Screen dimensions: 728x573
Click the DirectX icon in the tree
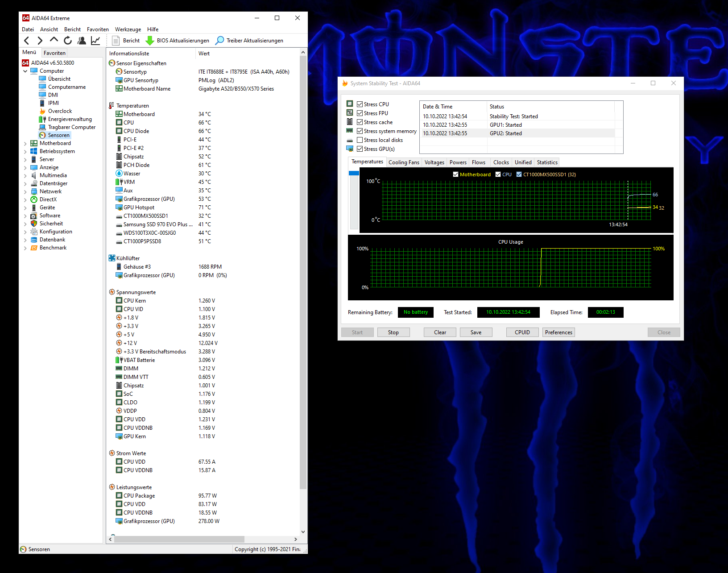click(x=34, y=199)
